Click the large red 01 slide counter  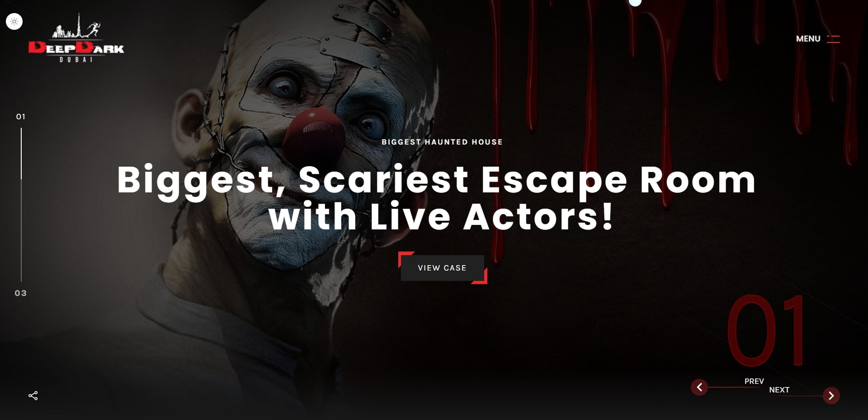[766, 331]
